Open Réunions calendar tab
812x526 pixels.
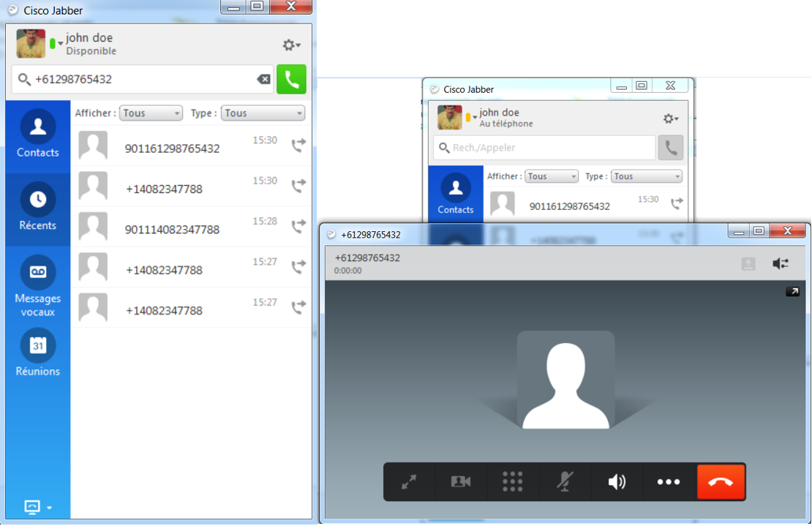coord(38,354)
